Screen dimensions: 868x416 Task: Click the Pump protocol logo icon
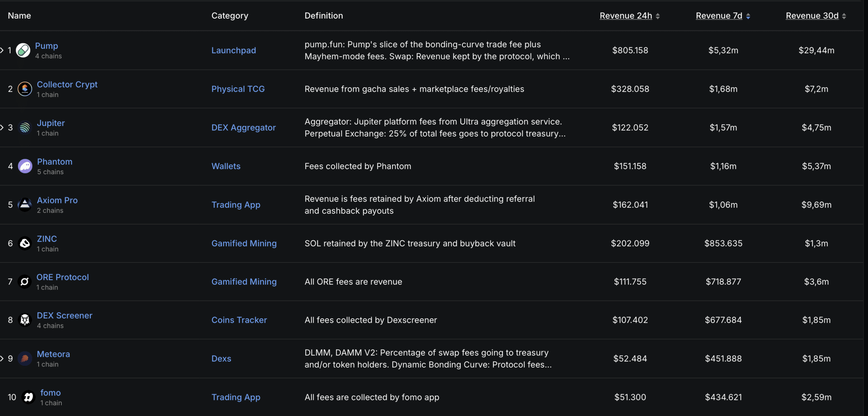(x=23, y=50)
